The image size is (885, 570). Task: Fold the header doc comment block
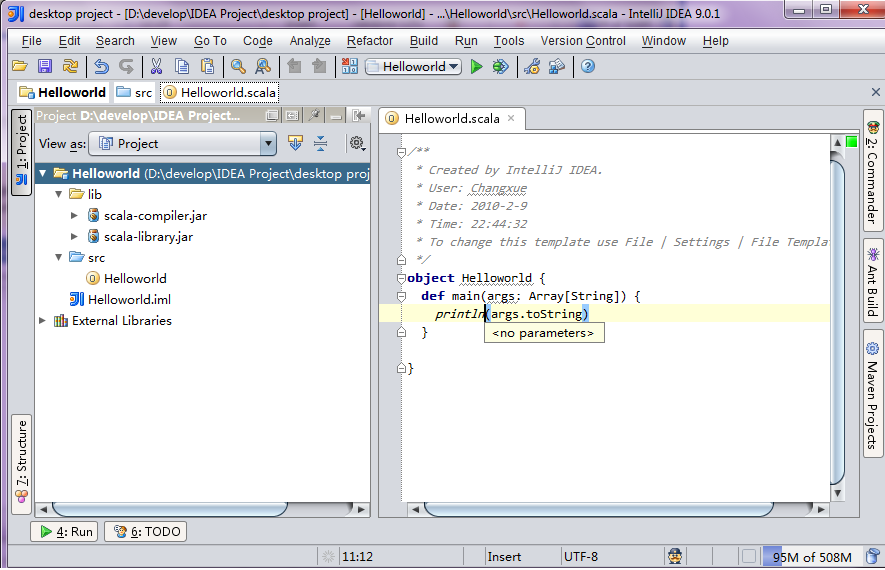[401, 152]
